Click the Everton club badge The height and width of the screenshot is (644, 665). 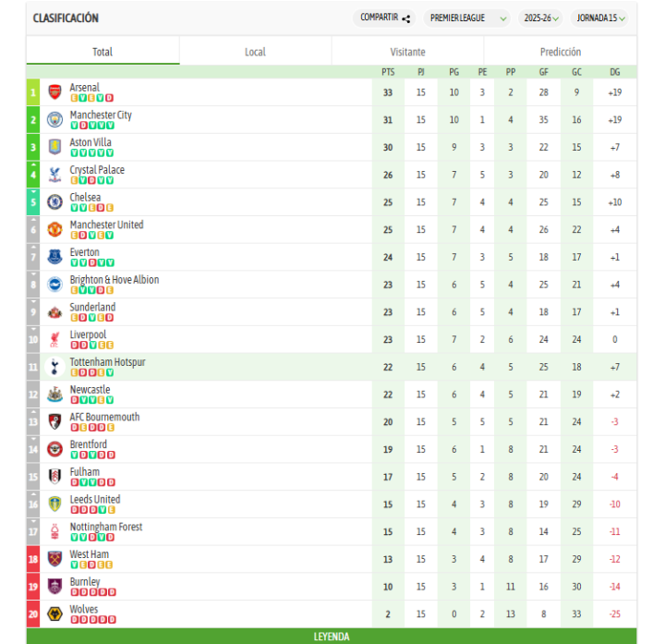pyautogui.click(x=54, y=257)
